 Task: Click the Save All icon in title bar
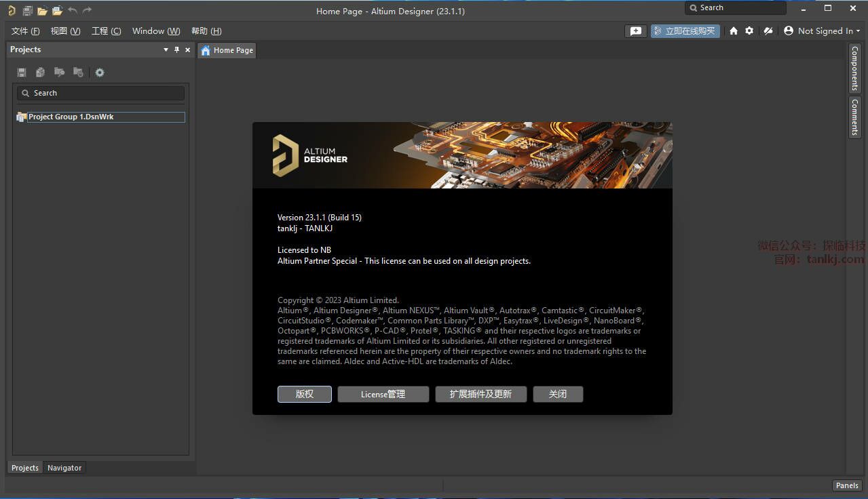[x=28, y=10]
